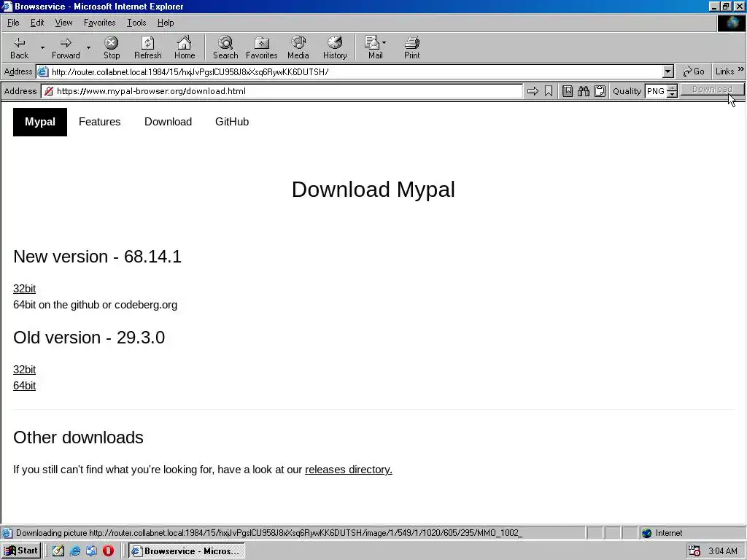Open the Forward history dropdown arrow
The width and height of the screenshot is (747, 560).
pos(88,47)
